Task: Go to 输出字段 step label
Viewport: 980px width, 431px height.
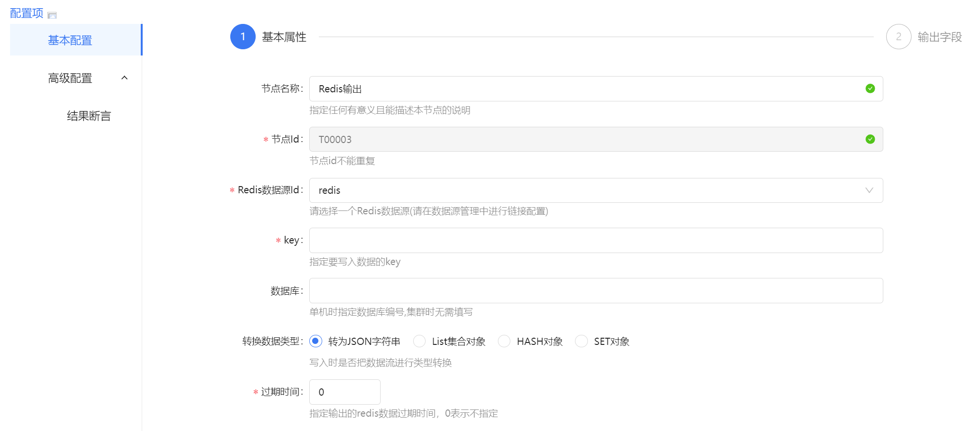Action: point(939,37)
